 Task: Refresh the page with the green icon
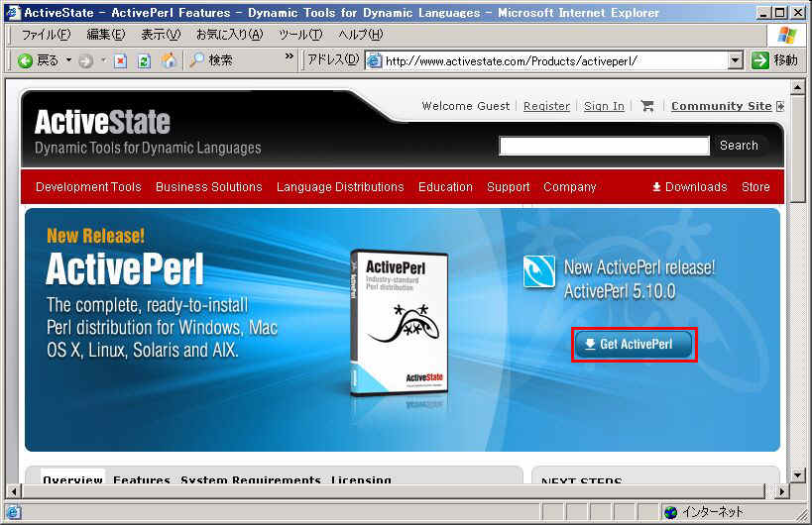(145, 61)
